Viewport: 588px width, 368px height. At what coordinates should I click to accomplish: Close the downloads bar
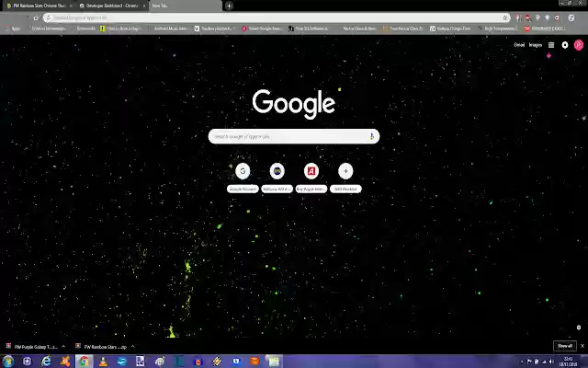(582, 346)
